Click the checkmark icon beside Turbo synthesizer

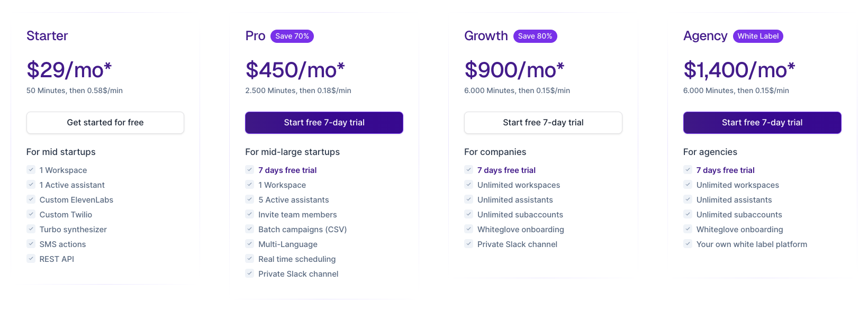pyautogui.click(x=31, y=229)
